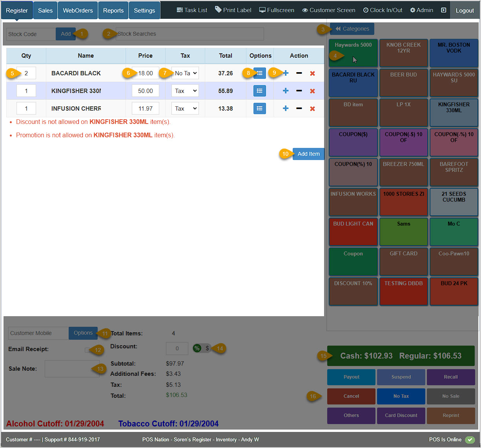The height and width of the screenshot is (448, 481).
Task: Enter Fullscreen mode
Action: 277,10
